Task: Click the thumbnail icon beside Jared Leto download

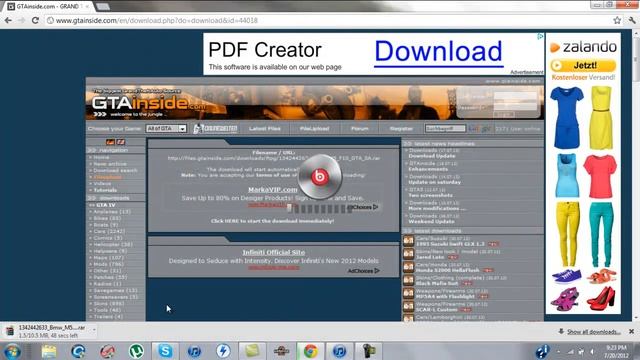Action: pos(409,254)
